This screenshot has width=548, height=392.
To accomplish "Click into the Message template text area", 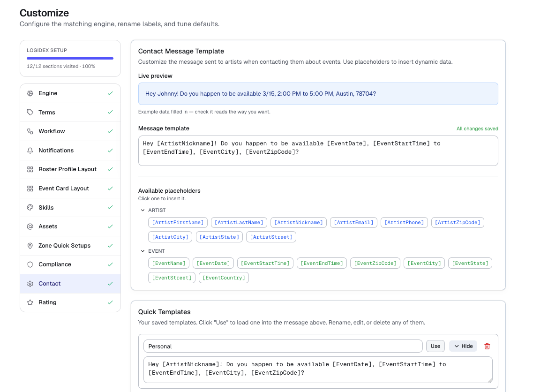I will [x=318, y=151].
